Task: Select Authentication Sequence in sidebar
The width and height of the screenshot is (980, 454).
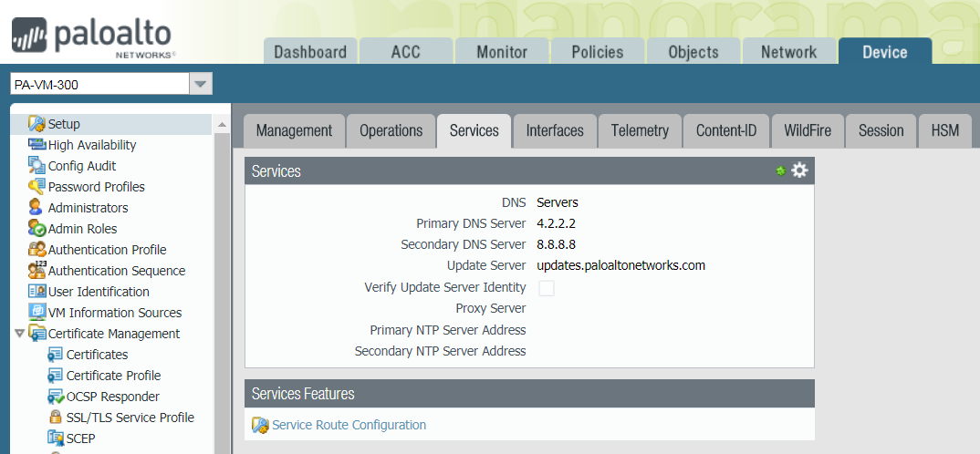Action: [116, 271]
